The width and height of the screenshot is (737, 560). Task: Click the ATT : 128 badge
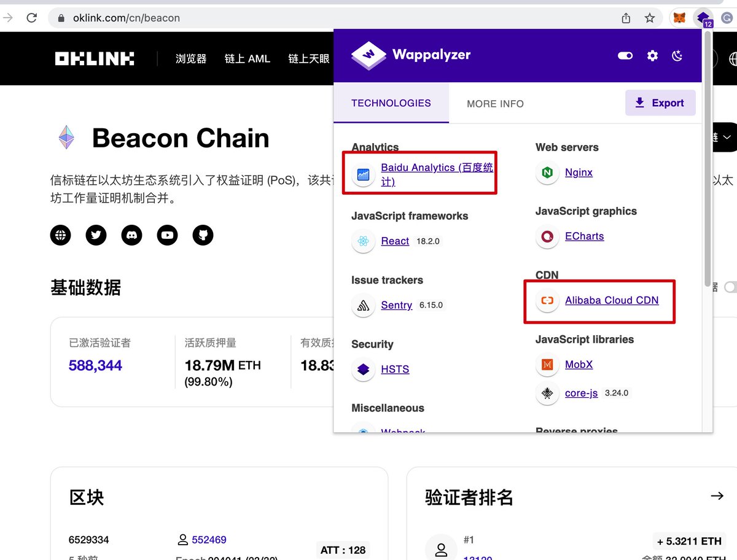(x=343, y=550)
